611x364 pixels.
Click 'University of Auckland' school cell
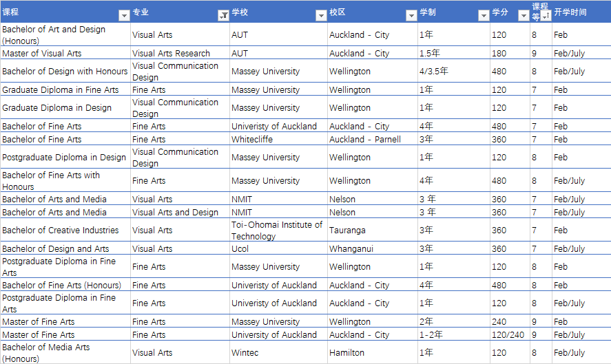tap(278, 335)
